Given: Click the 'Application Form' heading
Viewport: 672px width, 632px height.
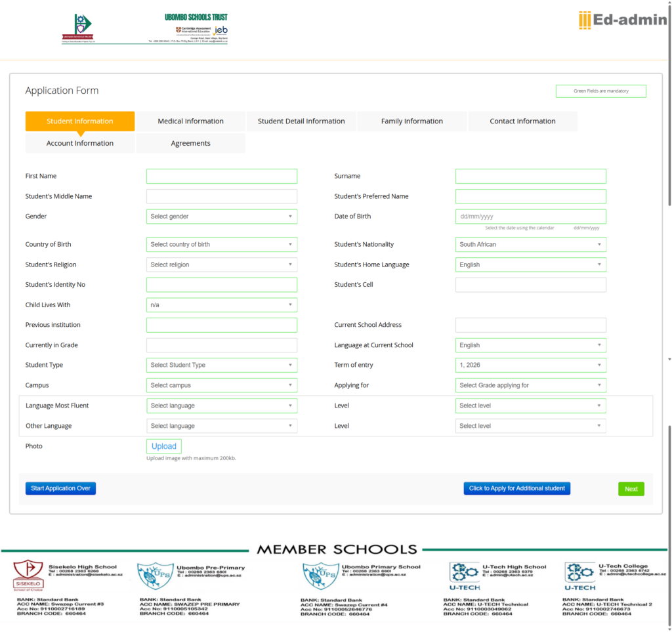Looking at the screenshot, I should [62, 91].
